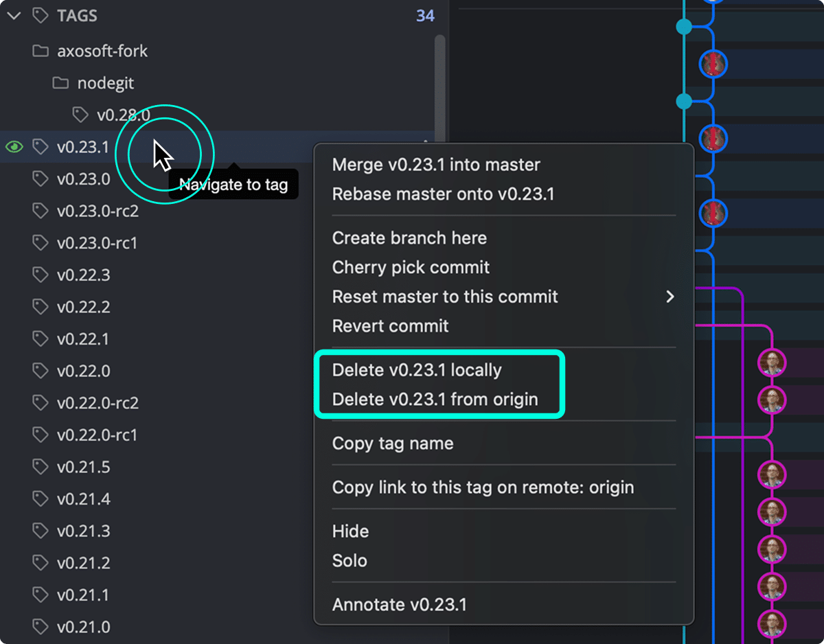The image size is (824, 644).
Task: Click the nodegit folder icon
Action: (x=60, y=83)
